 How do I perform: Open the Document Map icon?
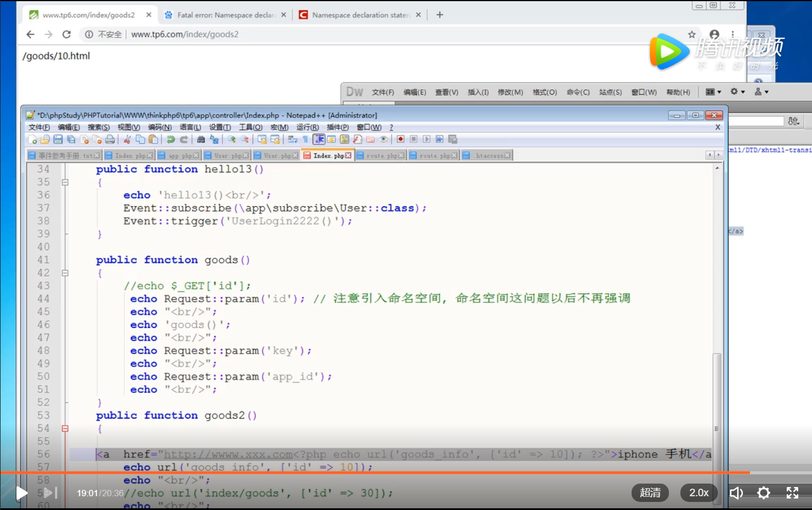(x=344, y=139)
